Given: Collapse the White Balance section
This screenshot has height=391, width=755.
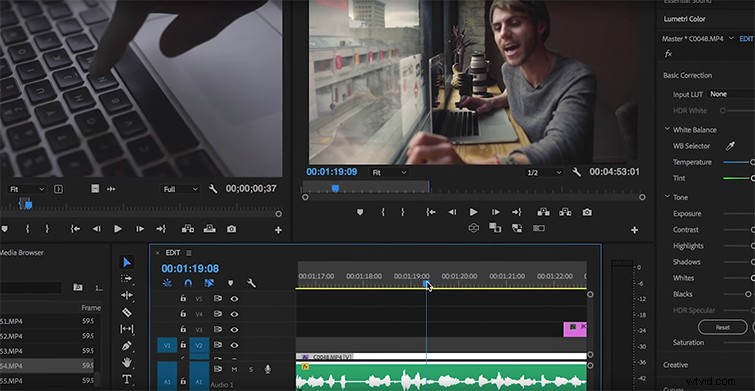Looking at the screenshot, I should (x=668, y=129).
